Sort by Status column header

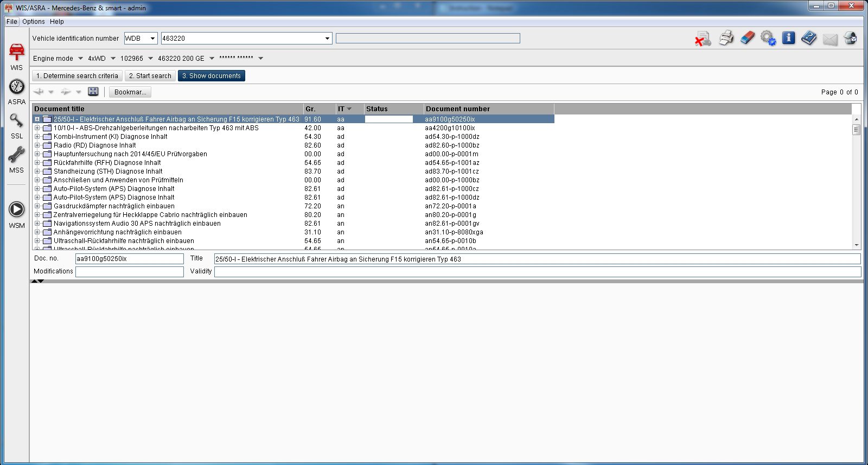coord(394,109)
